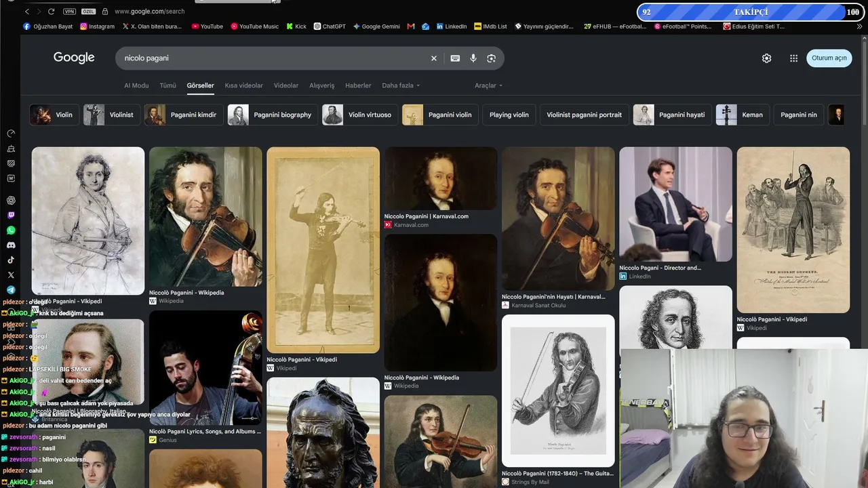Click the address bar showing www.google.com/search
868x488 pixels.
click(x=149, y=12)
